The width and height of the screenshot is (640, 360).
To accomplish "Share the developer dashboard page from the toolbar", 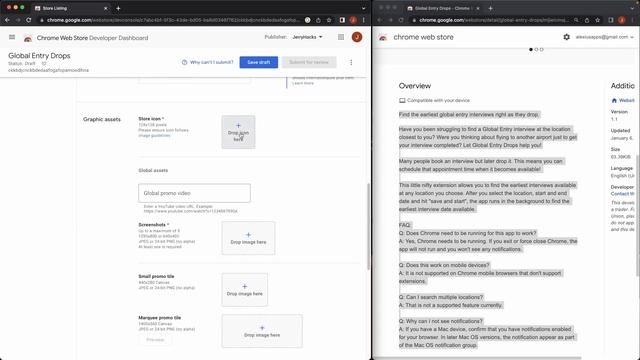I will click(318, 20).
